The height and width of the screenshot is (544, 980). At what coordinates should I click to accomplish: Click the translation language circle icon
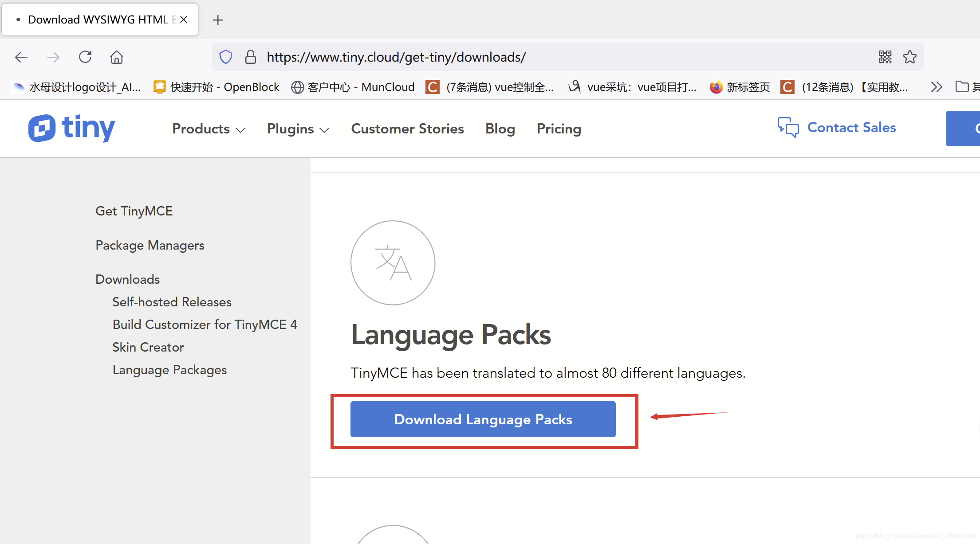(393, 263)
